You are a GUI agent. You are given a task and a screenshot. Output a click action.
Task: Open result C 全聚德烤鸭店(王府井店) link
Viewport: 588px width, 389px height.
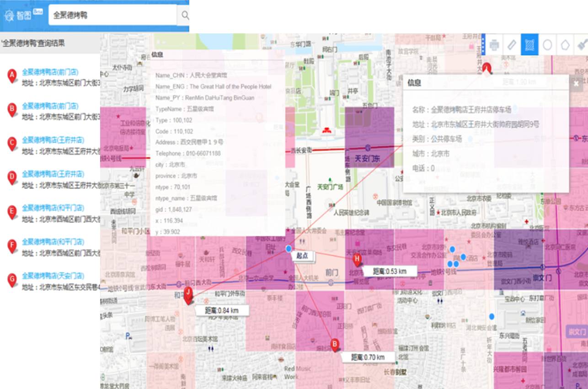pos(53,140)
